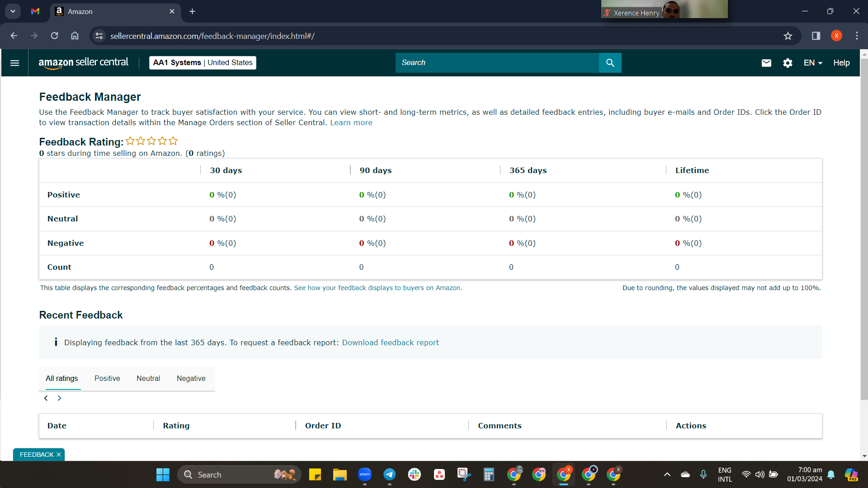Switch to the Negative ratings tab
Screen dimensions: 868x488
(191, 379)
